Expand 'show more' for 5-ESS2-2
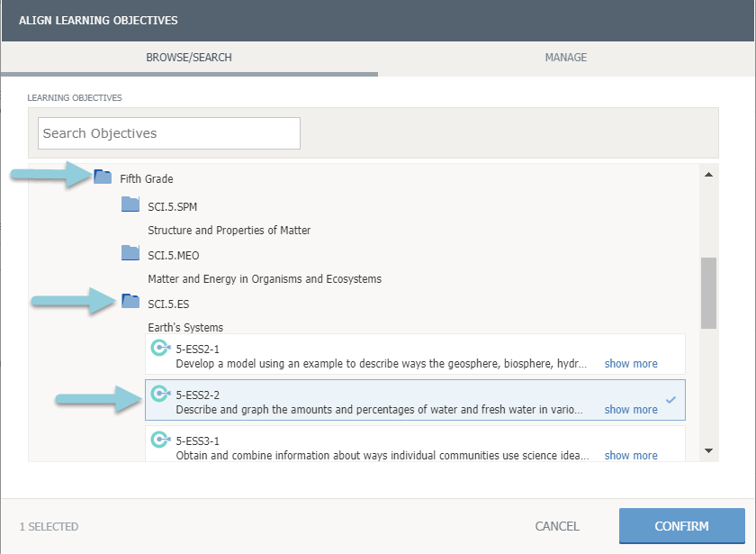 pyautogui.click(x=630, y=410)
